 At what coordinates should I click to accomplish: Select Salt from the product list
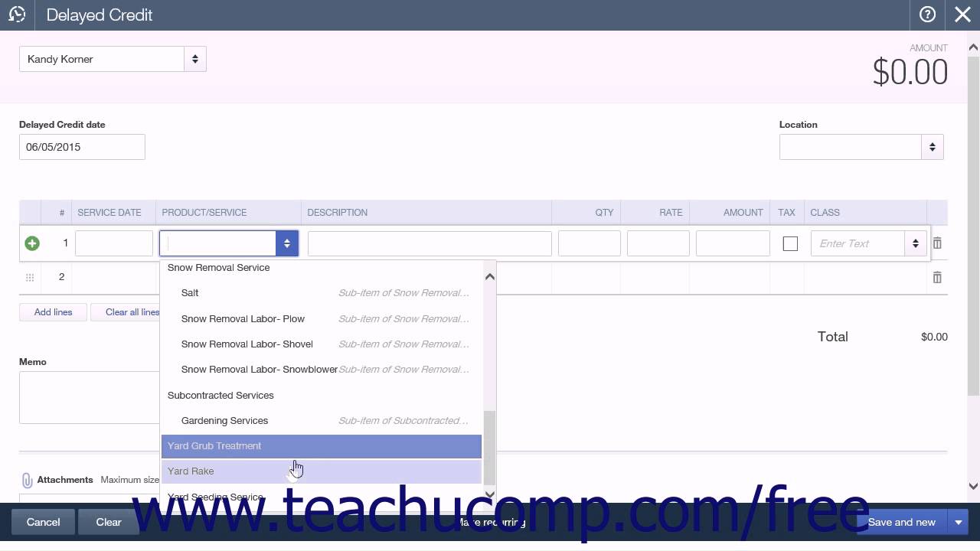click(x=321, y=293)
